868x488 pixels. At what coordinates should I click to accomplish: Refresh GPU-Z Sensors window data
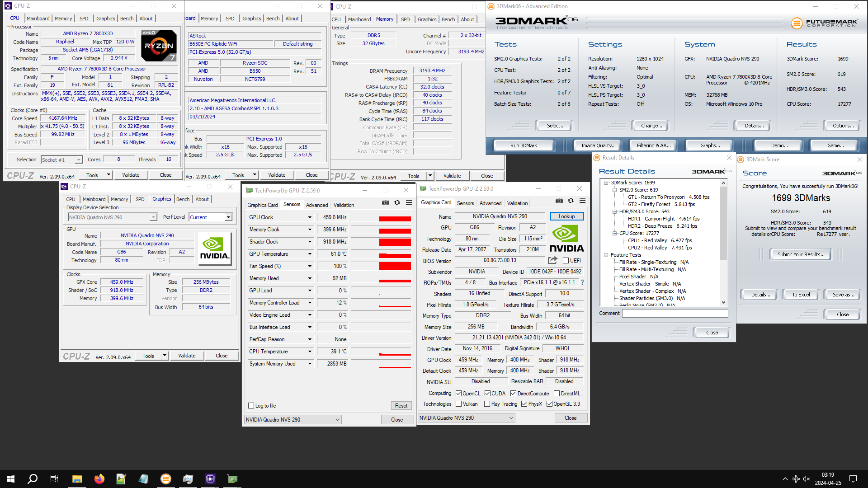(x=397, y=202)
